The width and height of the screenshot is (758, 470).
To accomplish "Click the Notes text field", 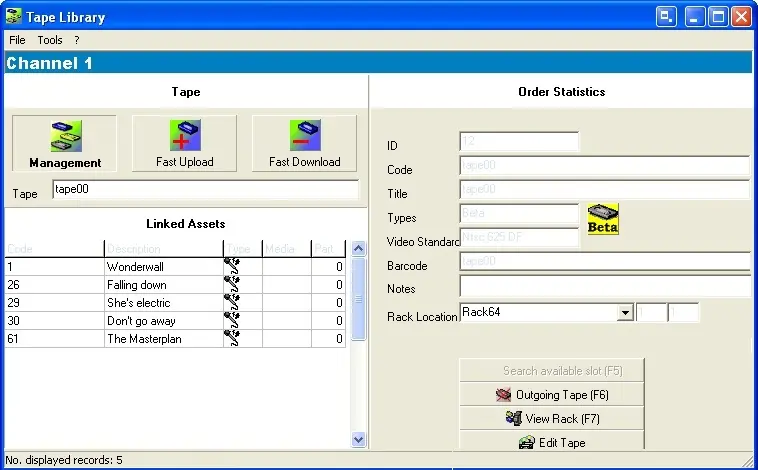I will tap(604, 288).
